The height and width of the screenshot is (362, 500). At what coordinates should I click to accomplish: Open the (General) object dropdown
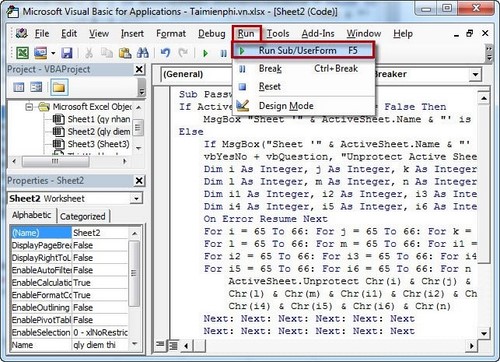tap(197, 74)
